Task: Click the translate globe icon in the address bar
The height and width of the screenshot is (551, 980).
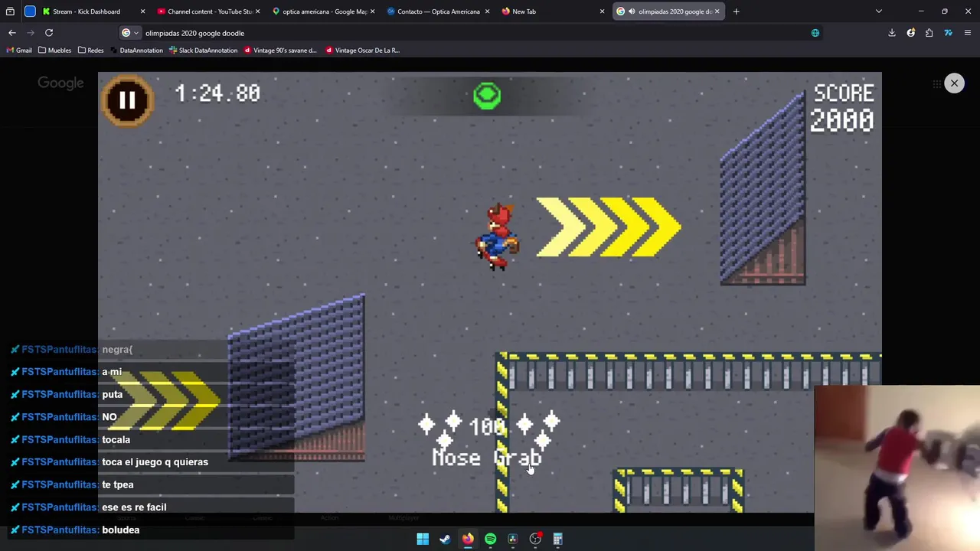Action: (x=815, y=33)
